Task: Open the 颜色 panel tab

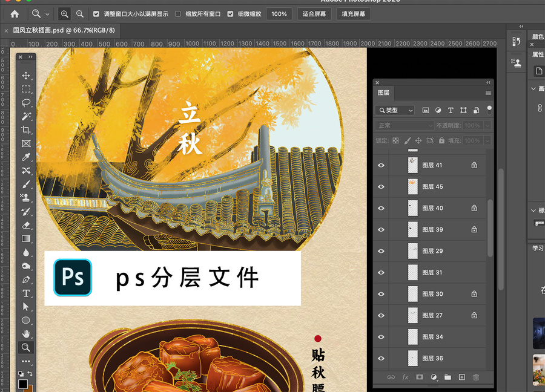Action: 538,36
